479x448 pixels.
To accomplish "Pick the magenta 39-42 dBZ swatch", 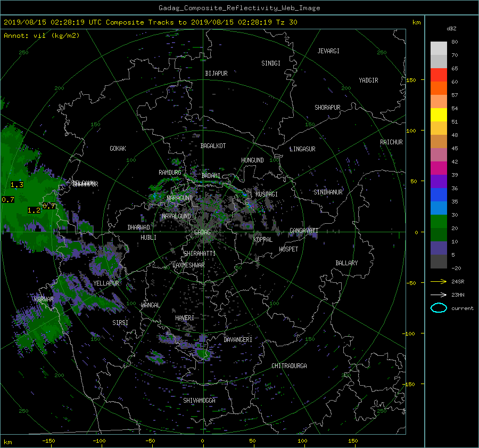I will [439, 168].
